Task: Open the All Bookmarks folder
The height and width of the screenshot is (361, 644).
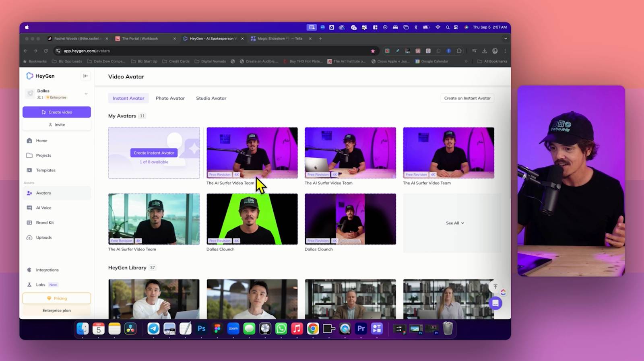Action: coord(492,62)
